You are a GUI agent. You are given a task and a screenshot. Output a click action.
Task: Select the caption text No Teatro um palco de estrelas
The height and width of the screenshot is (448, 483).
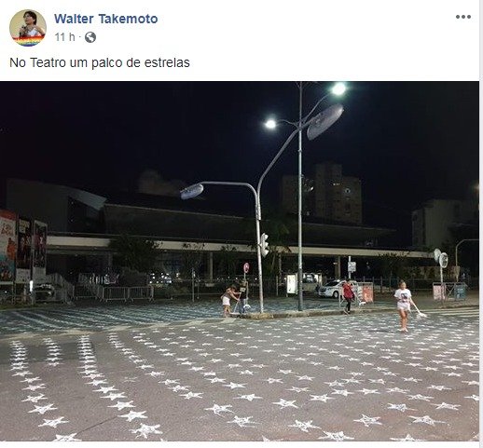[100, 62]
